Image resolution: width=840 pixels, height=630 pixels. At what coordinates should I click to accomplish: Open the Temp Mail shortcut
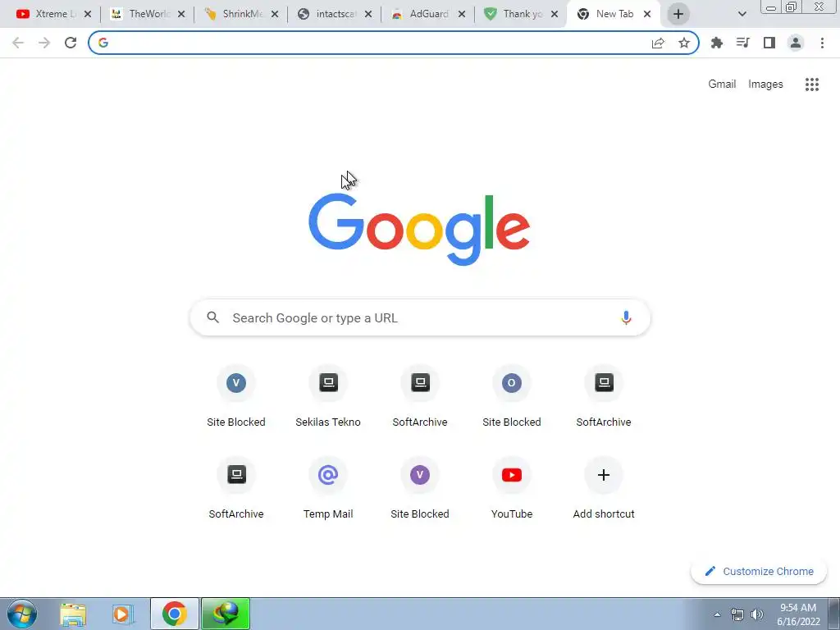328,489
